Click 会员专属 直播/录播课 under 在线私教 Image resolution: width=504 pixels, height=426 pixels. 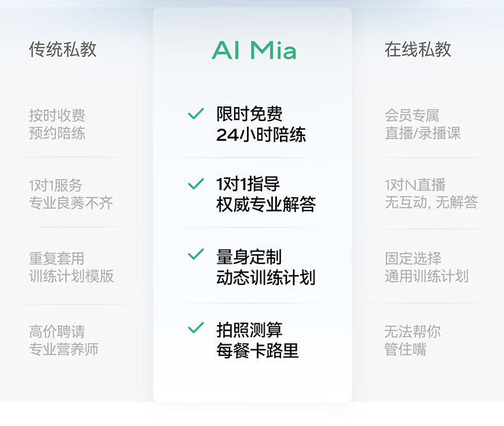pyautogui.click(x=422, y=124)
